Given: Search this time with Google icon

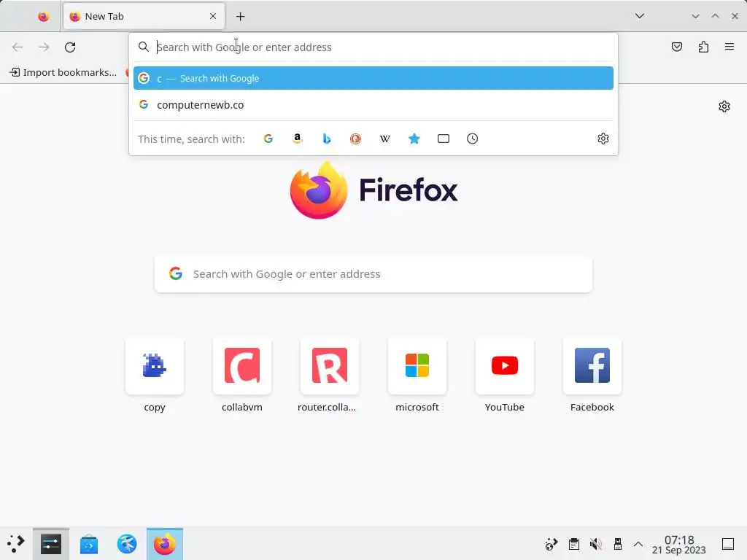Looking at the screenshot, I should pyautogui.click(x=268, y=139).
